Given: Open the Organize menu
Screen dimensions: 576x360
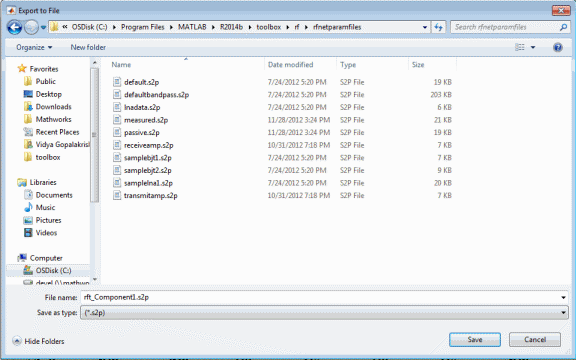Looking at the screenshot, I should [34, 47].
